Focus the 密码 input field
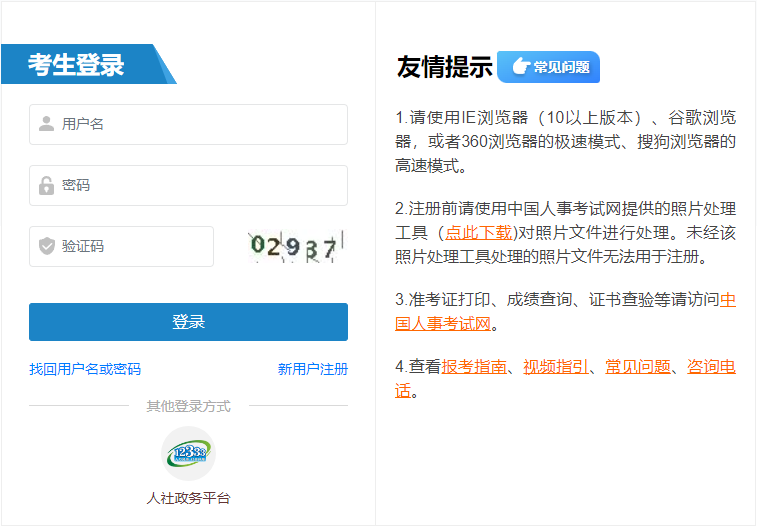Image resolution: width=757 pixels, height=527 pixels. point(200,186)
